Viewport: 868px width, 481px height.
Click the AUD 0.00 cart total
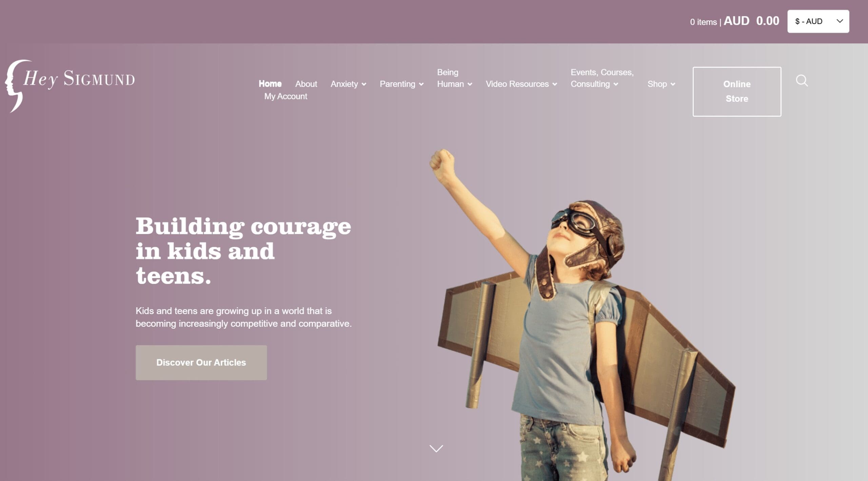[x=751, y=21]
